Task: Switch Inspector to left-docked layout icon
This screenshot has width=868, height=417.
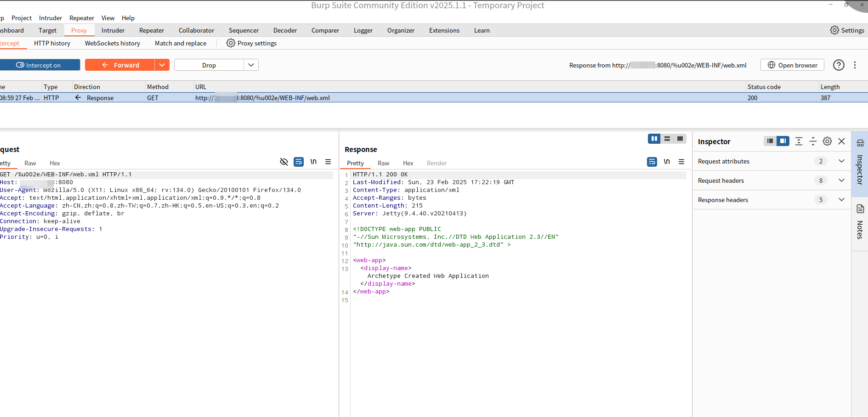Action: (770, 141)
